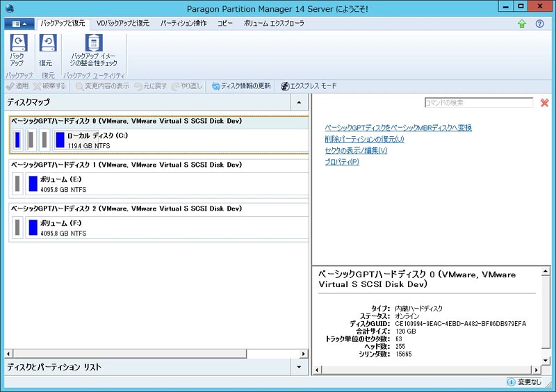Click the Properties (プロパティ) link

[x=342, y=162]
